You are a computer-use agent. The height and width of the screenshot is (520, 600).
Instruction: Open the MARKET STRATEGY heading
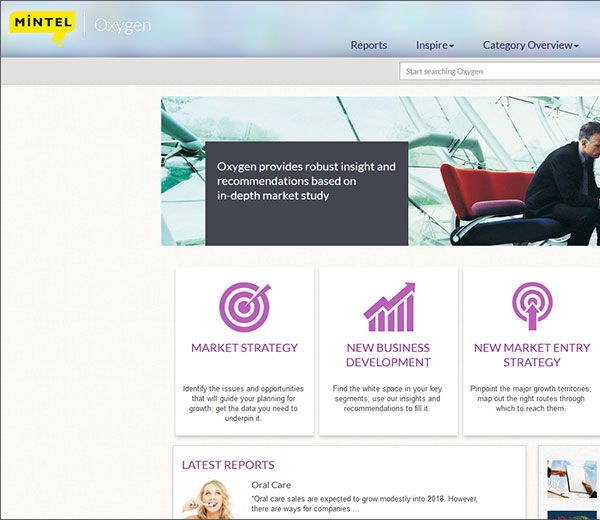point(245,348)
